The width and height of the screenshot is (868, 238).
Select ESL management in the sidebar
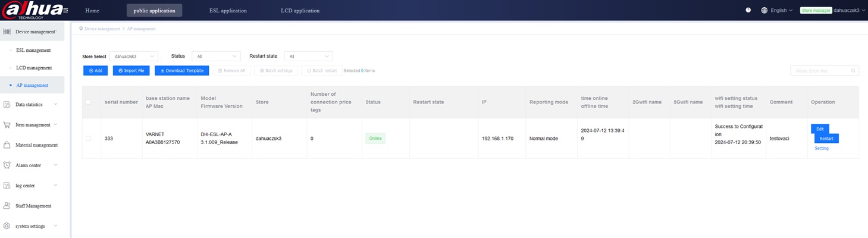pos(33,51)
